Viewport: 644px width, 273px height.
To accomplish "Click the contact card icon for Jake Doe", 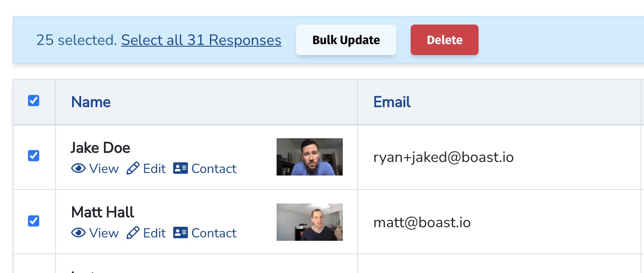I will [x=180, y=169].
